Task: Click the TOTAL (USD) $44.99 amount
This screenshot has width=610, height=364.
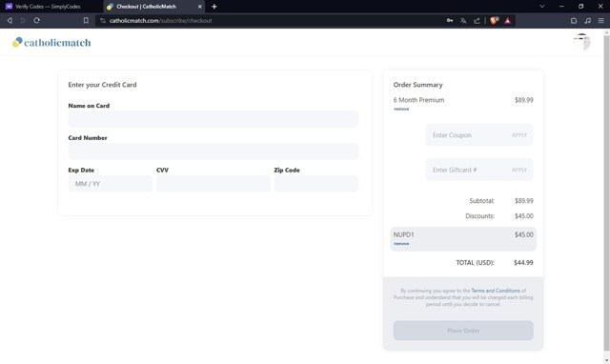Action: 523,262
